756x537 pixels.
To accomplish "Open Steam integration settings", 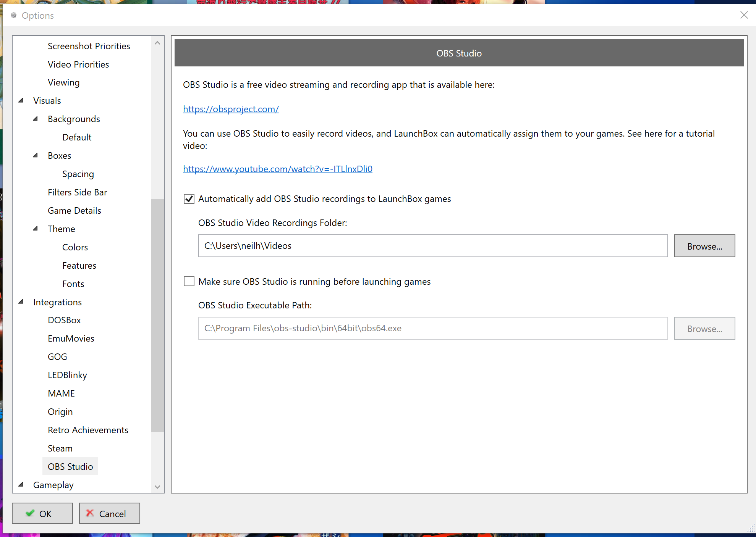I will [60, 448].
